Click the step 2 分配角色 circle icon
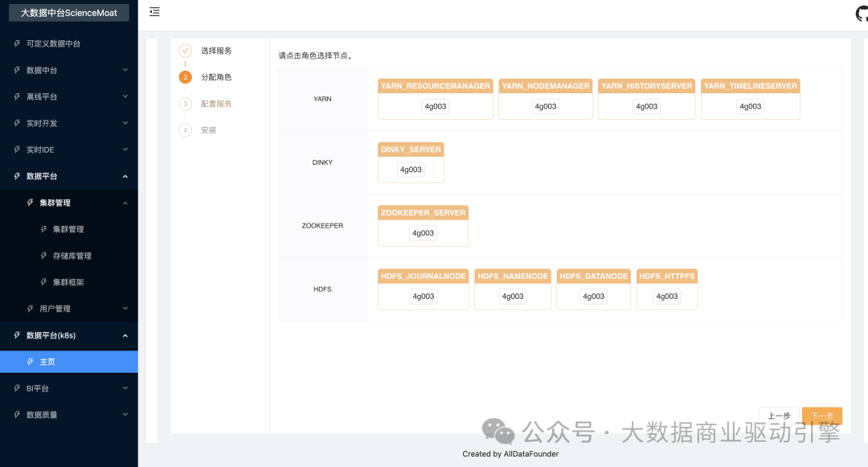868x467 pixels. click(x=186, y=77)
